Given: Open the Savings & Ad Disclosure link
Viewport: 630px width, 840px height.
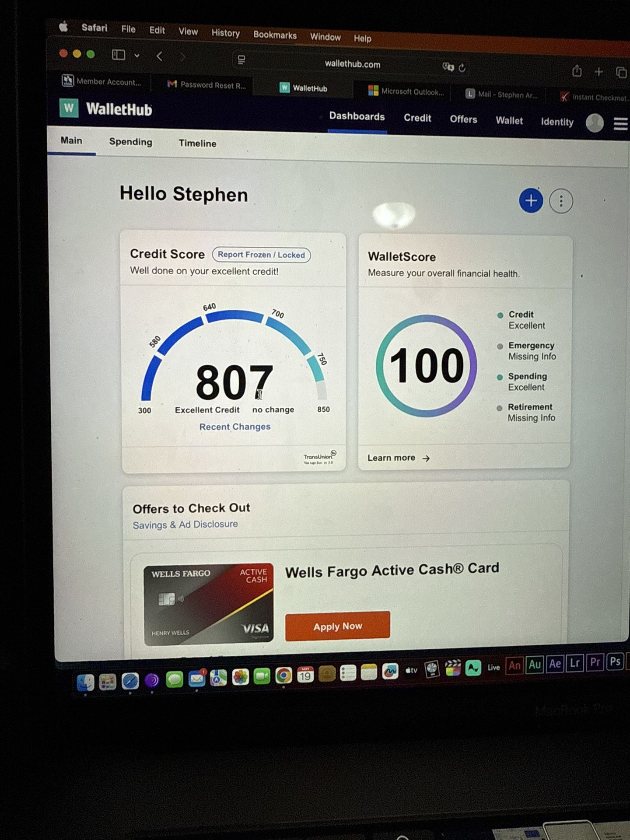Looking at the screenshot, I should [185, 524].
